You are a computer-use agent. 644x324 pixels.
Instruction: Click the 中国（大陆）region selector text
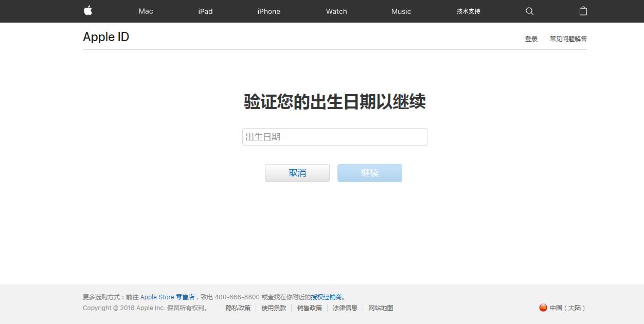[x=568, y=308]
